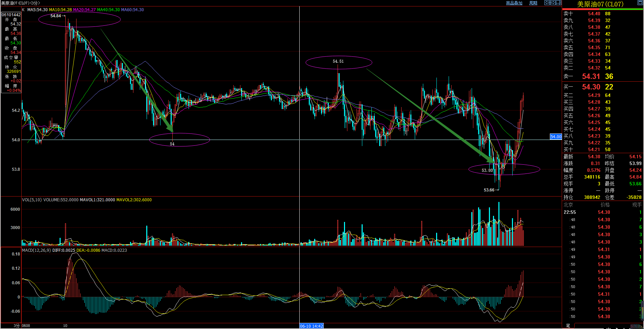Select the 卖九 ask row at 54.39
Screen dimensions: 644x329
603,20
